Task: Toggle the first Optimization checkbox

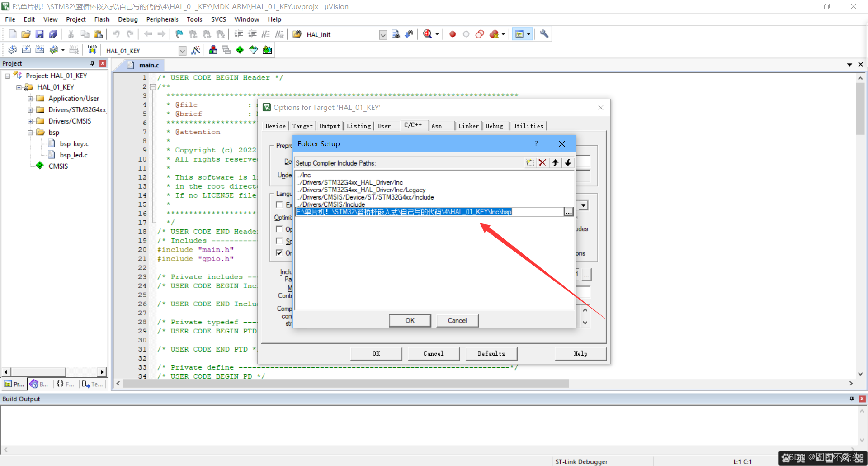Action: 279,229
